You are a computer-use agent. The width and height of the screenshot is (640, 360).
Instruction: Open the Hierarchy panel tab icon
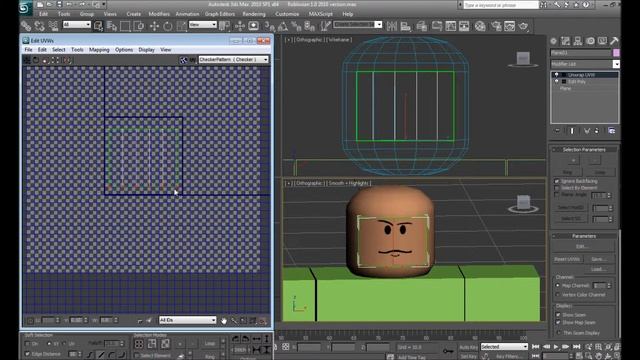[x=578, y=41]
